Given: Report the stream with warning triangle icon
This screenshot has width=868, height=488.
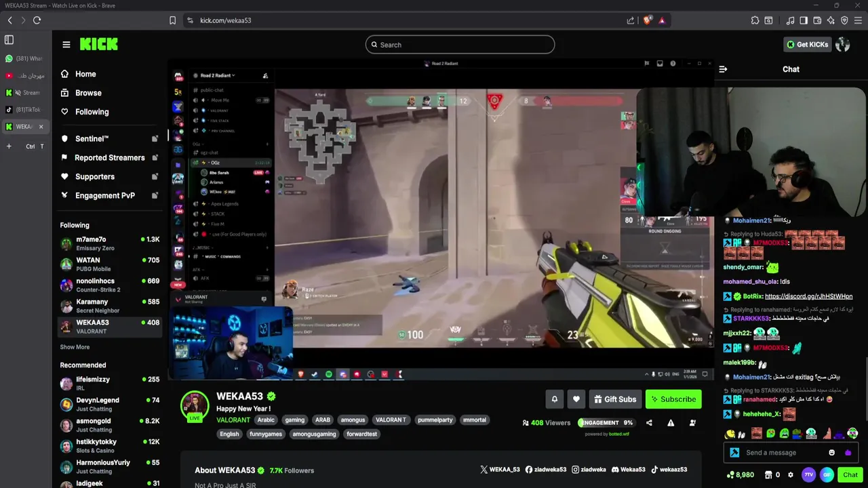Looking at the screenshot, I should point(671,423).
